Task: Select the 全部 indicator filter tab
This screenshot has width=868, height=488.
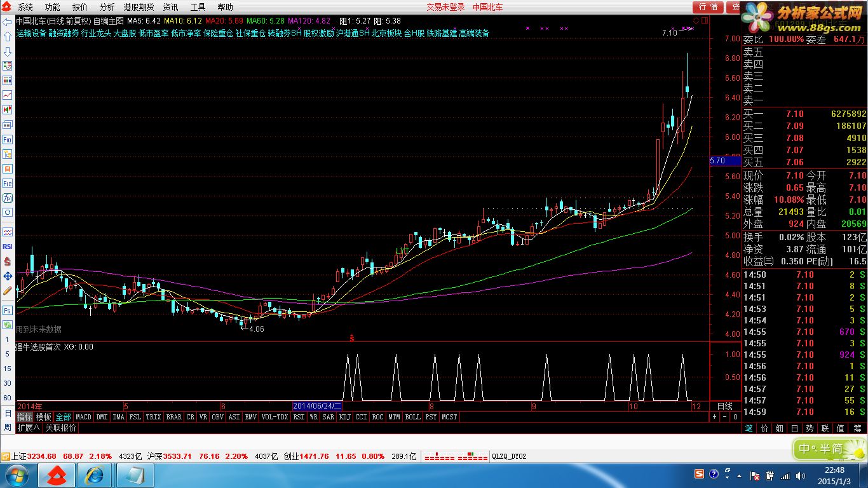Action: point(64,417)
